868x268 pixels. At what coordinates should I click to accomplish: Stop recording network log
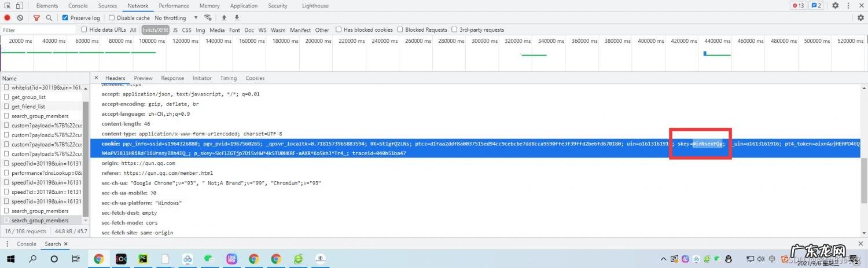tap(8, 18)
